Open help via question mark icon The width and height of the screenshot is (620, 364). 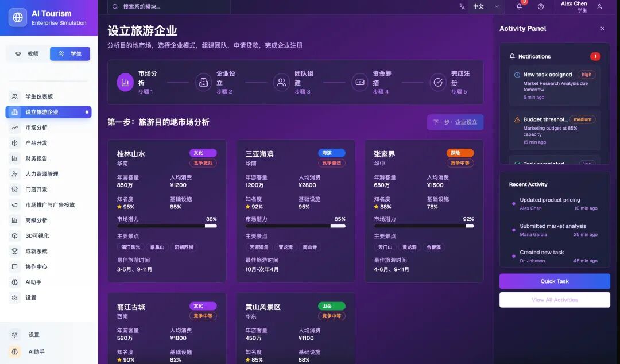point(541,7)
